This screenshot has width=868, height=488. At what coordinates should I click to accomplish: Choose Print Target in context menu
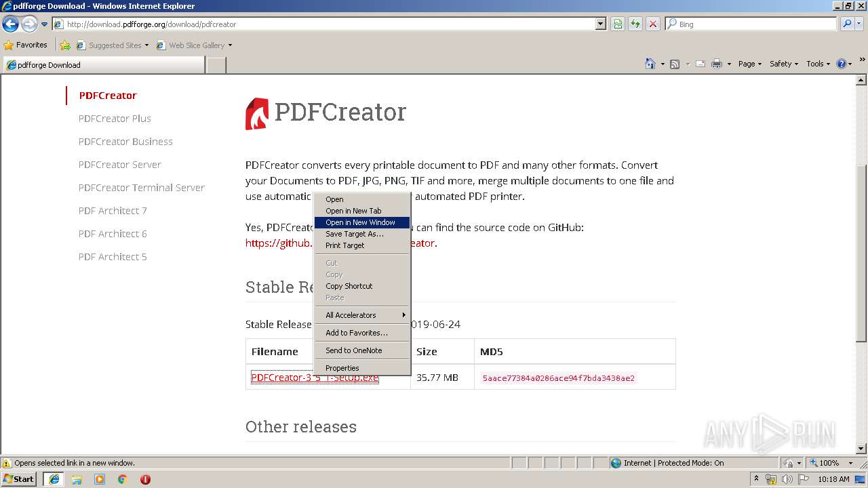tap(362, 245)
